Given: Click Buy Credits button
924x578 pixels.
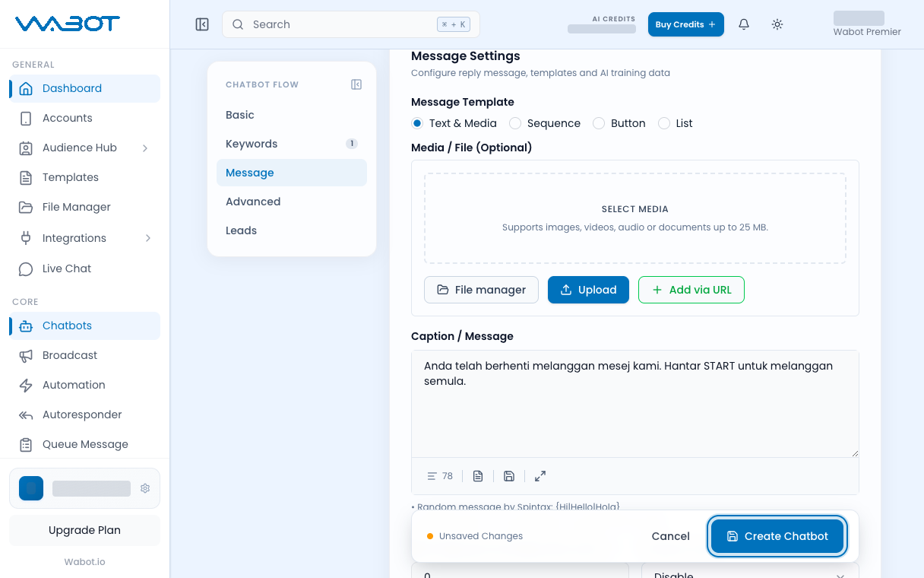Looking at the screenshot, I should click(x=686, y=24).
